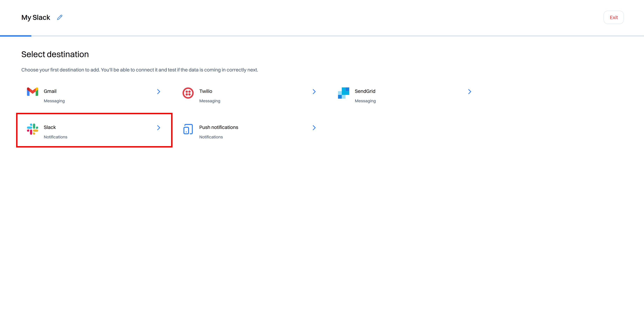Click the My Slack title text
Image resolution: width=644 pixels, height=332 pixels.
tap(36, 18)
